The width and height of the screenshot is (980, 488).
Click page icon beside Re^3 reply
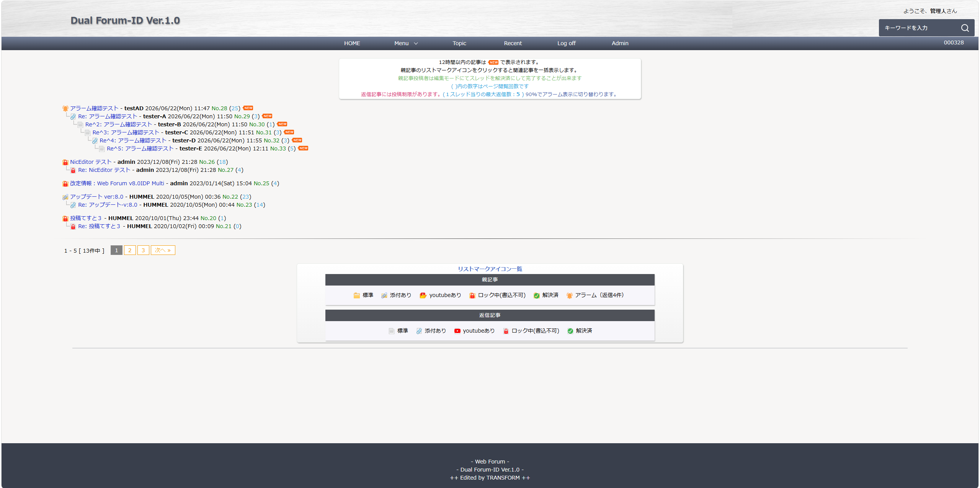tap(88, 133)
